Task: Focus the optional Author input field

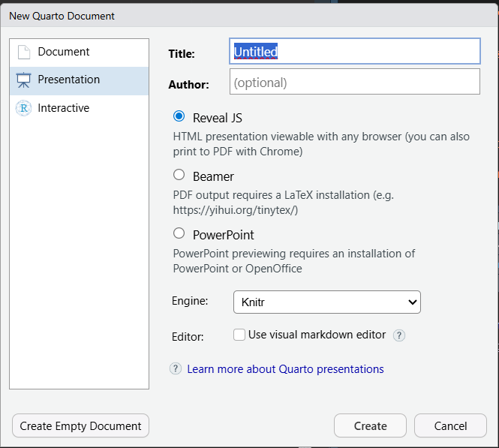Action: pyautogui.click(x=354, y=82)
